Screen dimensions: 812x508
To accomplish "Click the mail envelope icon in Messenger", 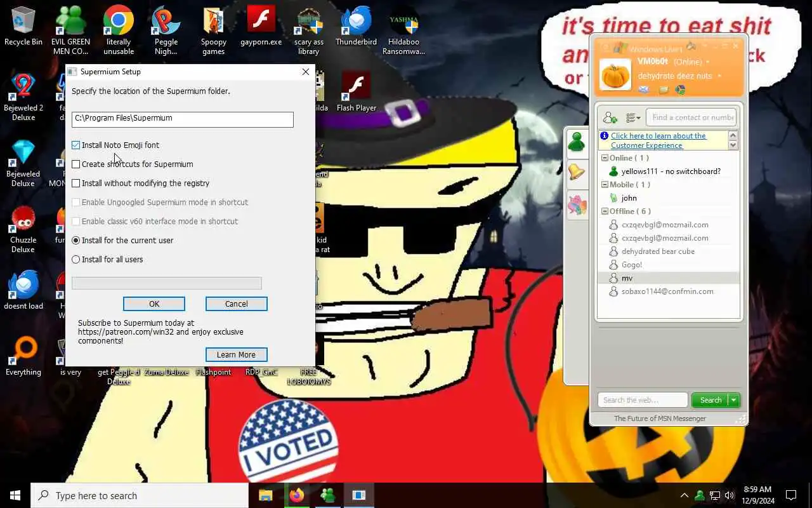I will tap(643, 90).
